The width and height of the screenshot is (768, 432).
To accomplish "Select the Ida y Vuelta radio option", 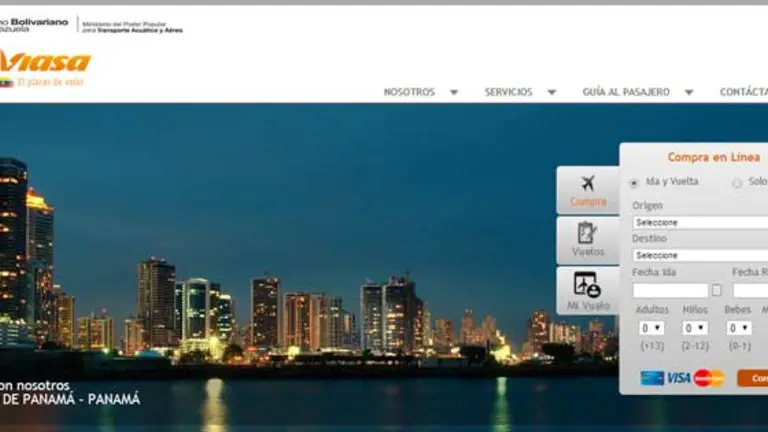I will click(x=634, y=183).
